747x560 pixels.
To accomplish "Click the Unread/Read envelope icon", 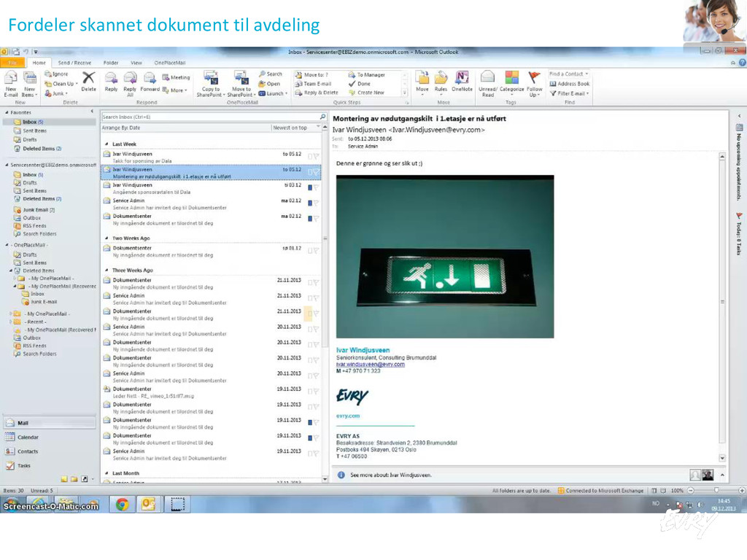I will click(487, 77).
